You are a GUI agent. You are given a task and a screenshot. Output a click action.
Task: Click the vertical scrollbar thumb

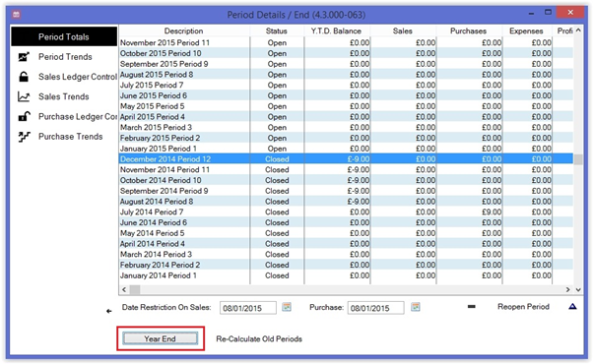tap(578, 159)
